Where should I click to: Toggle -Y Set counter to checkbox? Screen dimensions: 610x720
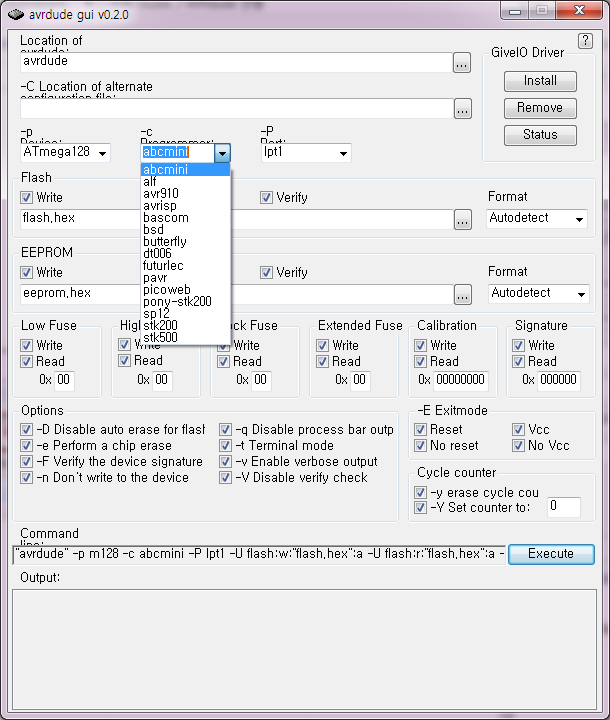pyautogui.click(x=420, y=508)
